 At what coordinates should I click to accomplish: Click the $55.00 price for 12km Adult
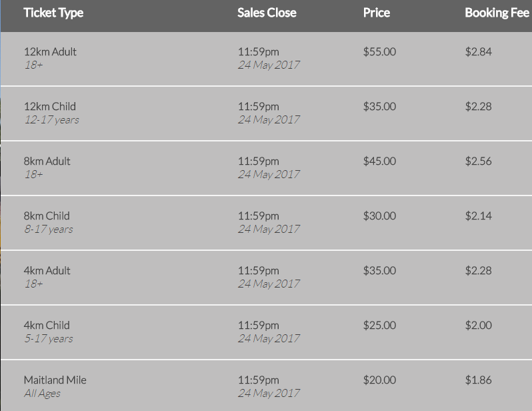(x=379, y=52)
